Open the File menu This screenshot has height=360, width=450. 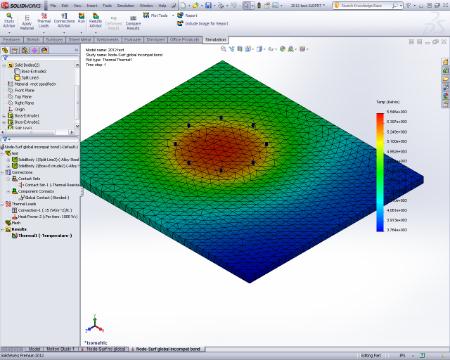point(53,6)
